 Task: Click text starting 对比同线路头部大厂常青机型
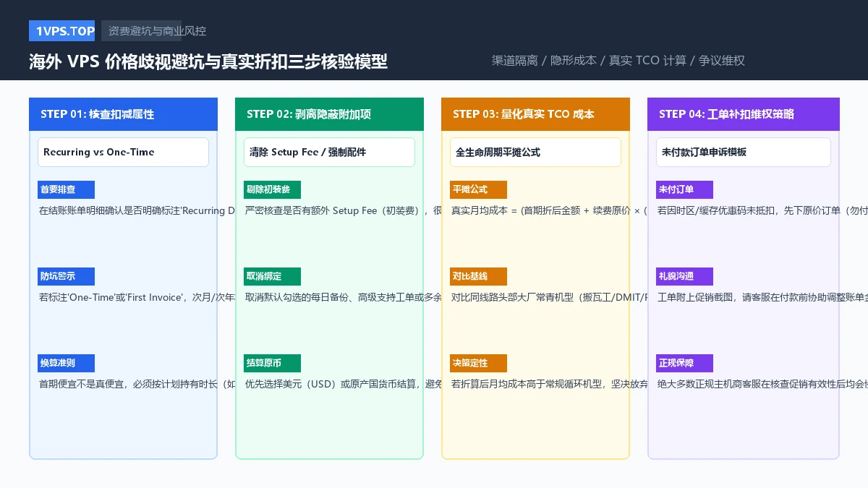pyautogui.click(x=549, y=297)
